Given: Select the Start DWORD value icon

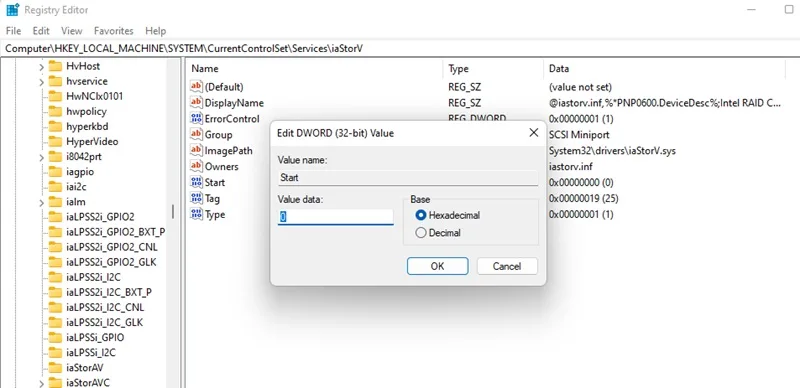Looking at the screenshot, I should pos(196,182).
